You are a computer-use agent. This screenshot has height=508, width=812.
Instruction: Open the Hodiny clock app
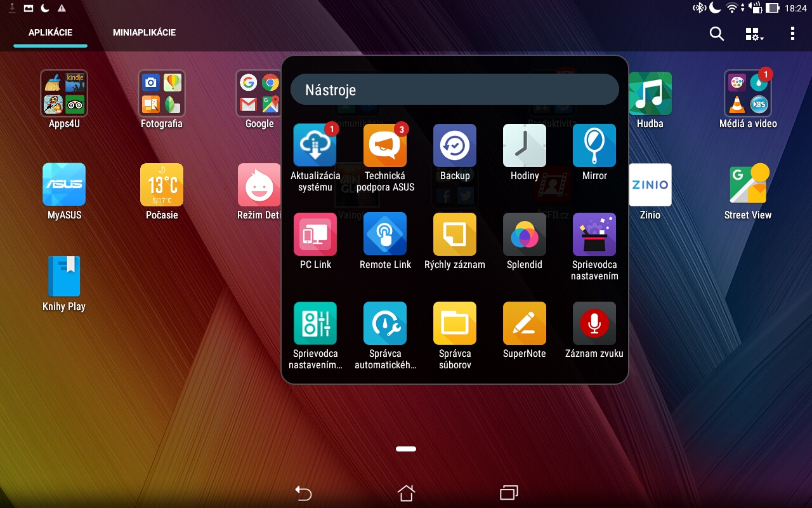[x=525, y=145]
